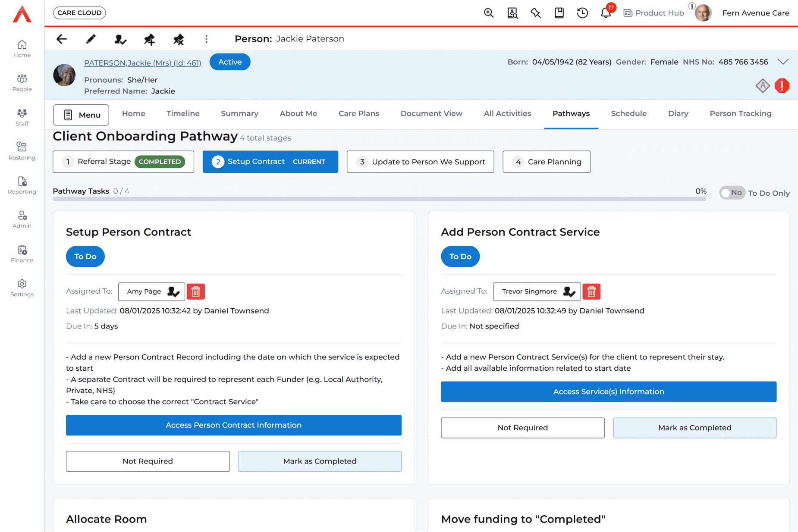798x532 pixels.
Task: Toggle the To Do Only switch
Action: [732, 193]
